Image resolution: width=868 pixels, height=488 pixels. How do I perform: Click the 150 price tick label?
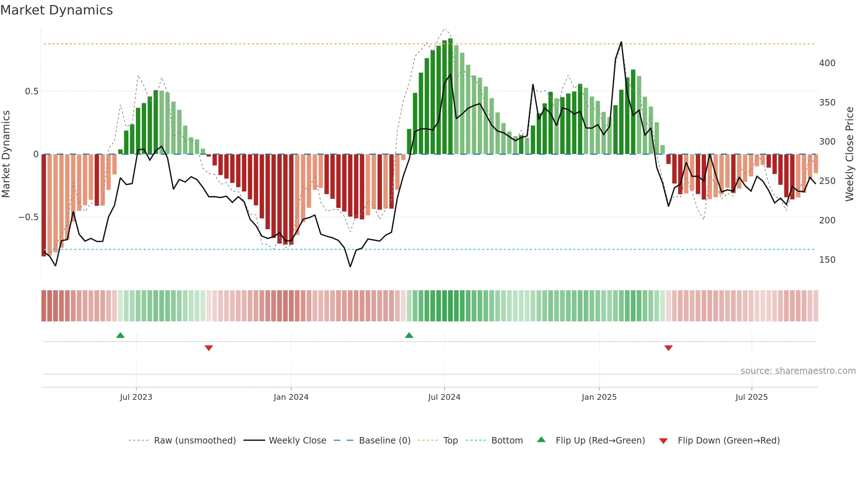click(x=827, y=260)
